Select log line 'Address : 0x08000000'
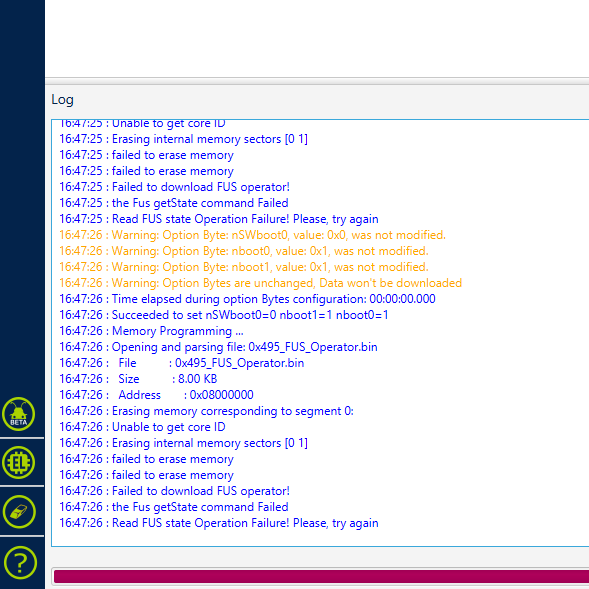 [x=156, y=395]
